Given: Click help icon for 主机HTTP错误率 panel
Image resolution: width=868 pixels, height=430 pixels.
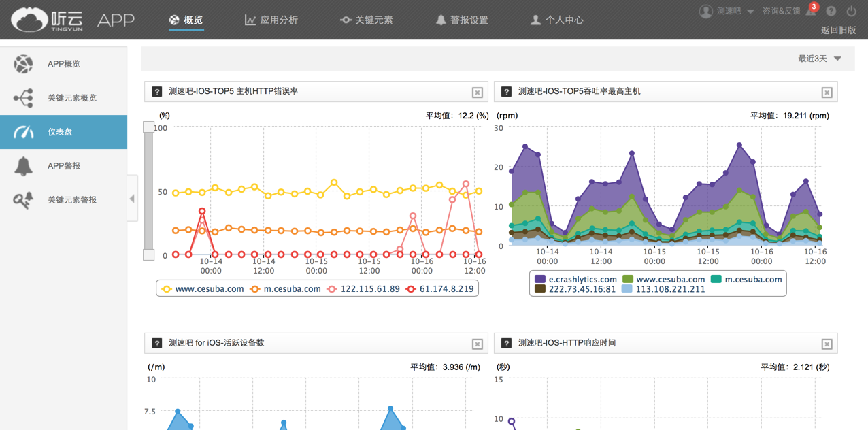Looking at the screenshot, I should coord(157,91).
